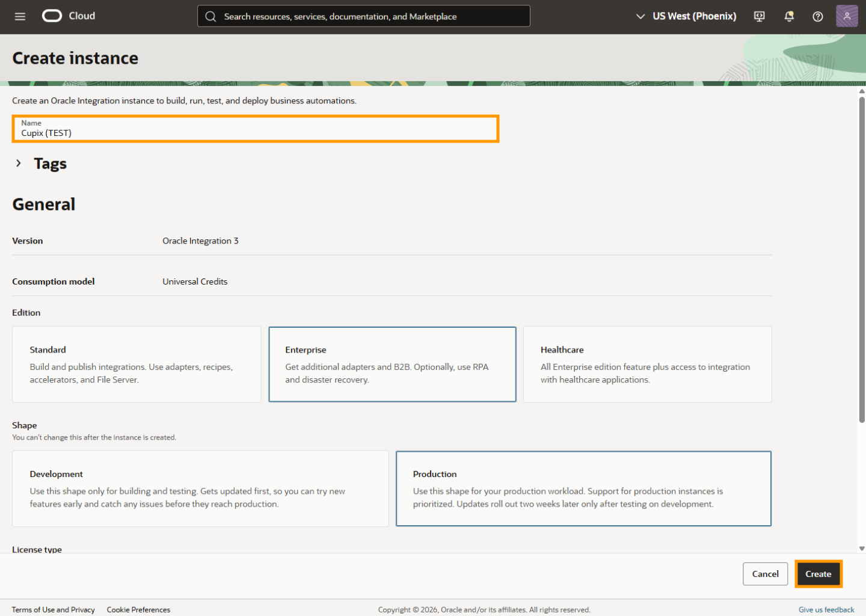Viewport: 866px width, 616px height.
Task: Click the scrollbar down arrow
Action: coord(862,549)
